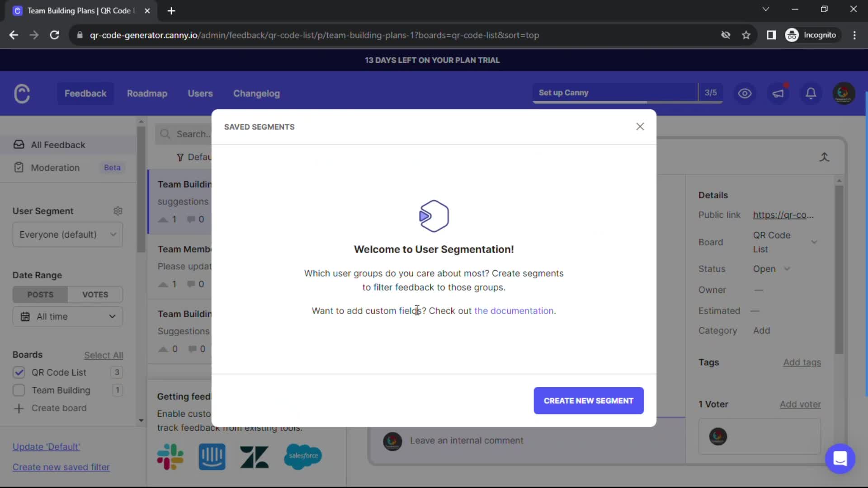868x488 pixels.
Task: Open the Everyone (default) segment dropdown
Action: tap(67, 235)
